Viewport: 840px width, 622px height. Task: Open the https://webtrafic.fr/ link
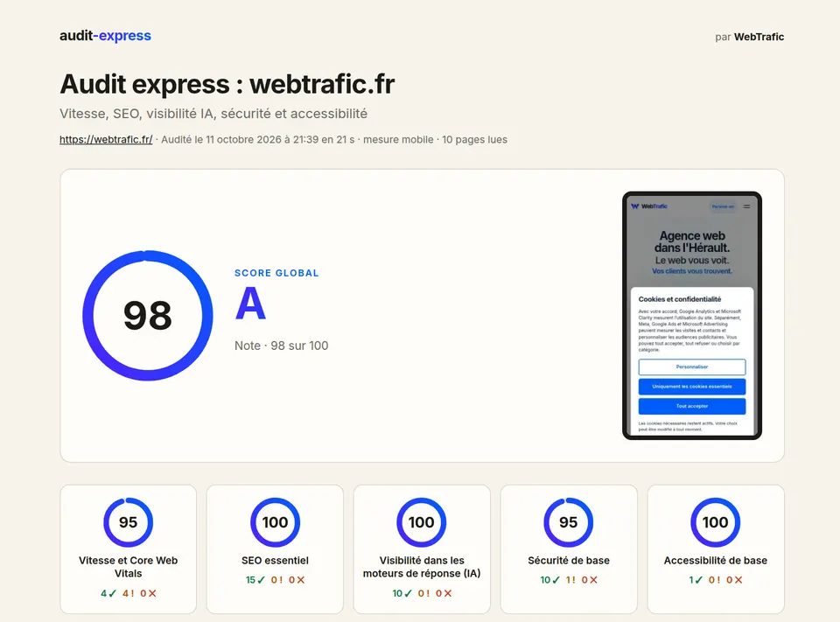tap(106, 139)
